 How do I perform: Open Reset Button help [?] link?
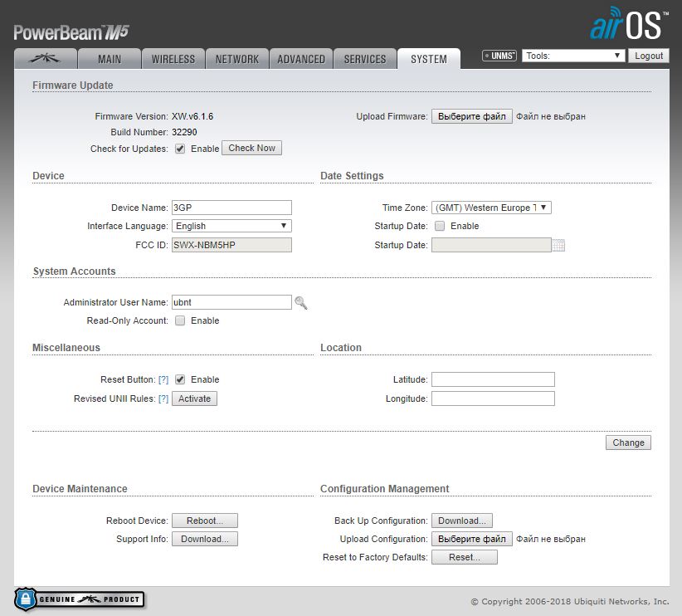pyautogui.click(x=163, y=379)
